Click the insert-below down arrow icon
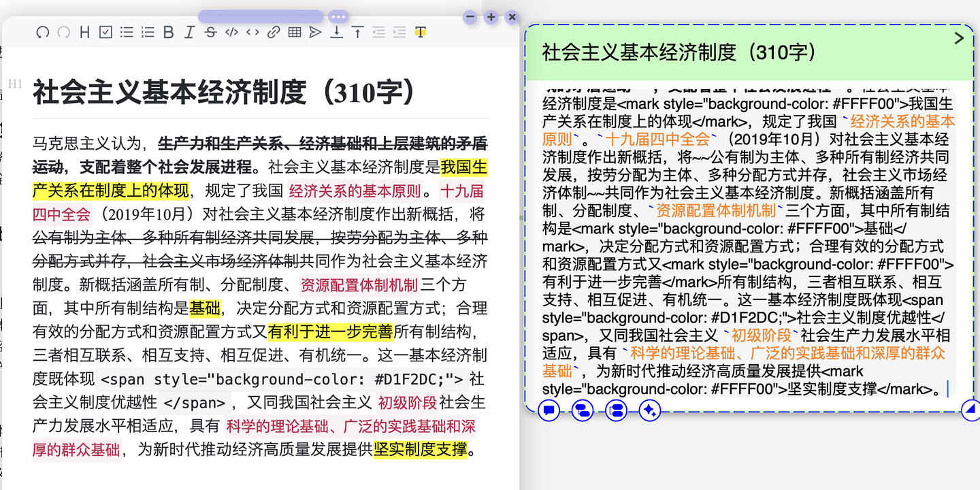Image resolution: width=980 pixels, height=490 pixels. coord(336,32)
